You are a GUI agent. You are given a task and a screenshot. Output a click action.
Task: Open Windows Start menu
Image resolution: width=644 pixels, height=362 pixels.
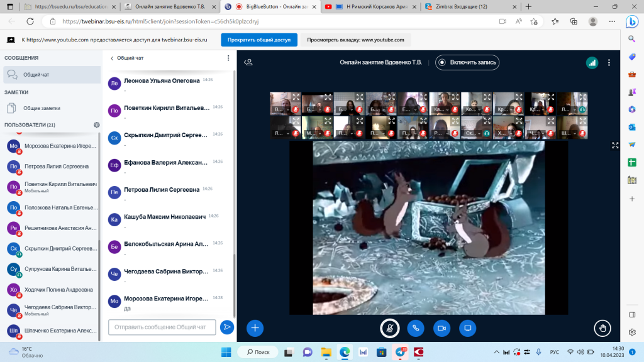pos(226,352)
